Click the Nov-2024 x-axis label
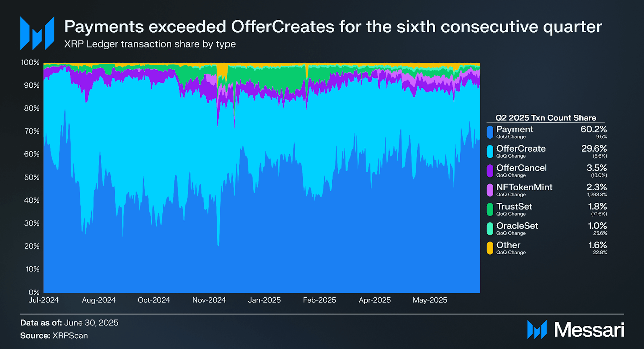The image size is (644, 349). pos(209,300)
